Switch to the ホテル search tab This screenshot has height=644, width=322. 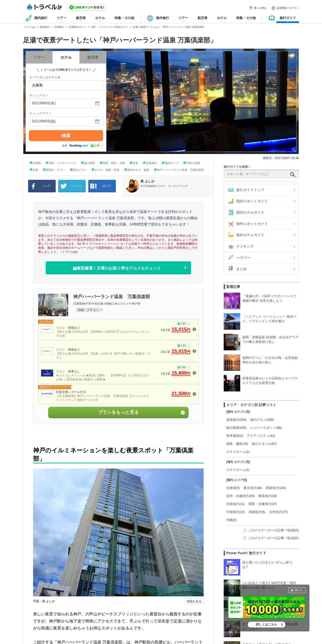pos(66,57)
